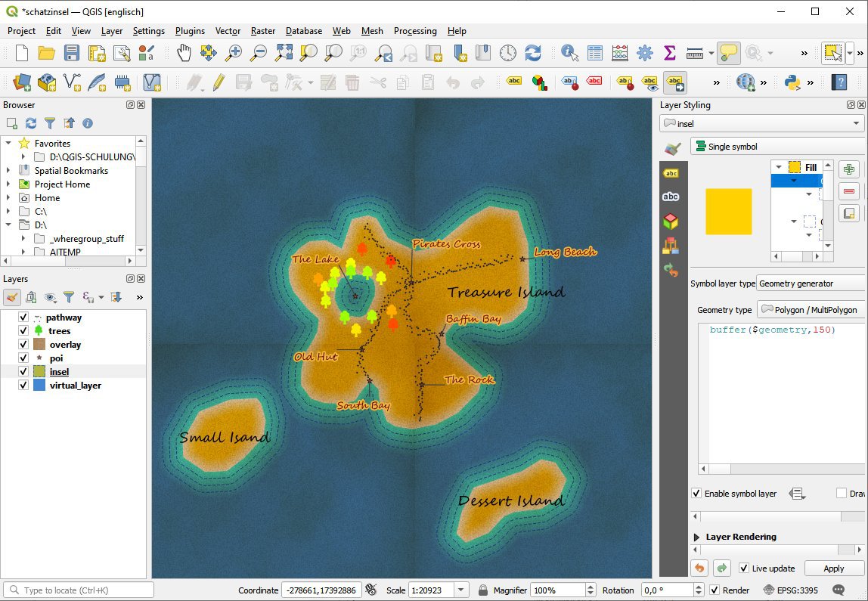Click the large yellow symbol preview swatch
868x601 pixels.
[x=728, y=212]
